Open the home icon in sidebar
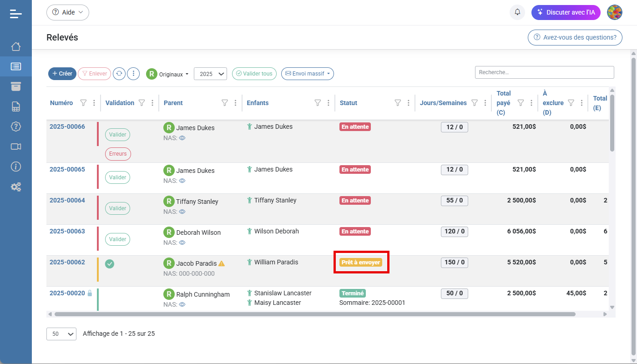This screenshot has height=364, width=637. click(x=16, y=46)
